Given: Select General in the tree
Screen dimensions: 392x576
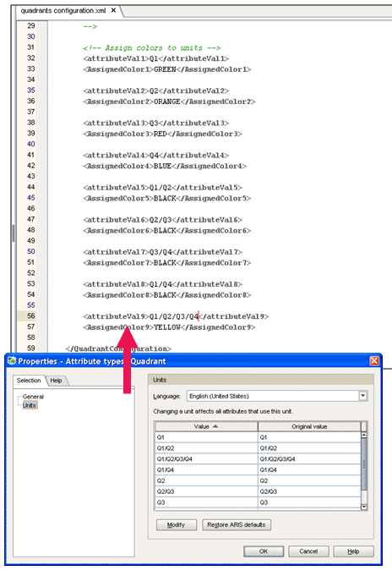Looking at the screenshot, I should (x=33, y=397).
